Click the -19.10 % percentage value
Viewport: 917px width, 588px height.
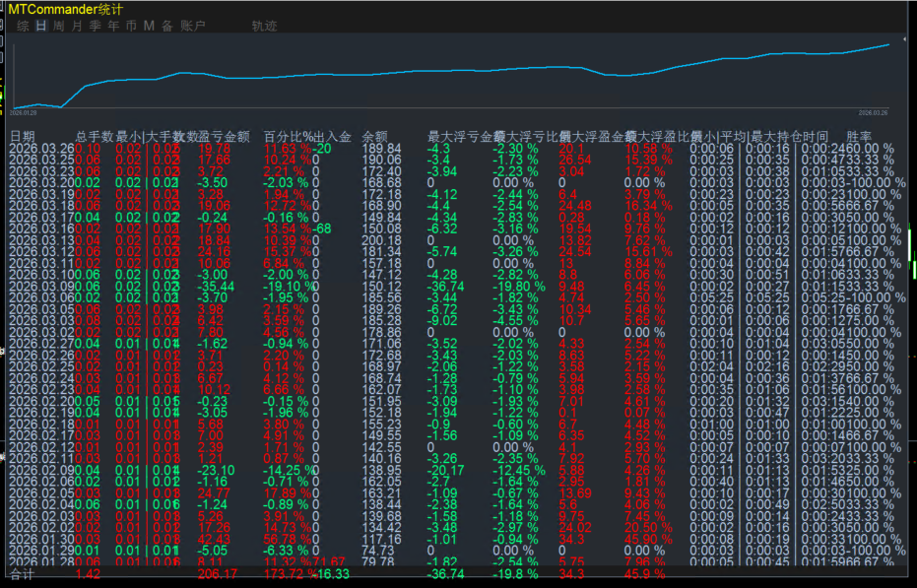click(x=290, y=286)
